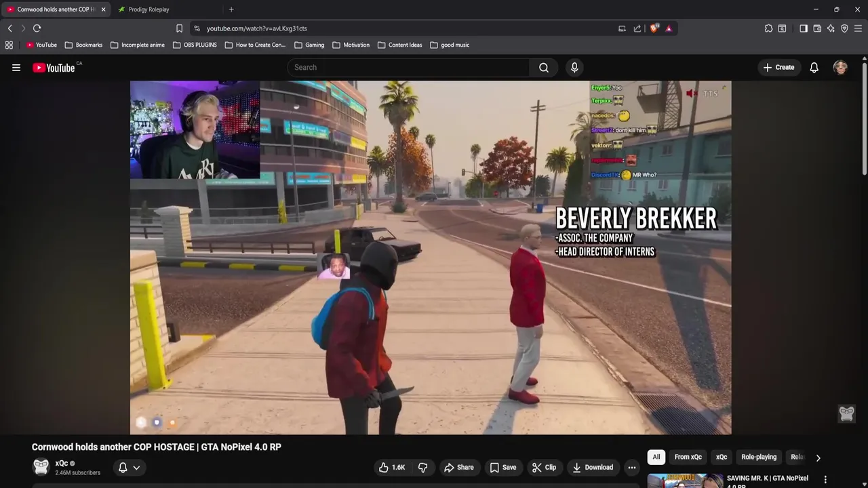
Task: Open OBS PLUGINS bookmarks folder
Action: [x=195, y=45]
